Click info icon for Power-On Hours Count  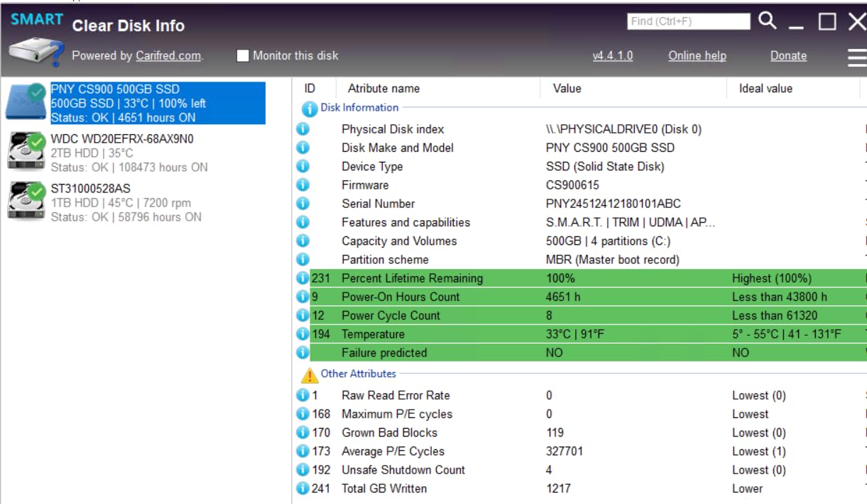click(x=302, y=297)
